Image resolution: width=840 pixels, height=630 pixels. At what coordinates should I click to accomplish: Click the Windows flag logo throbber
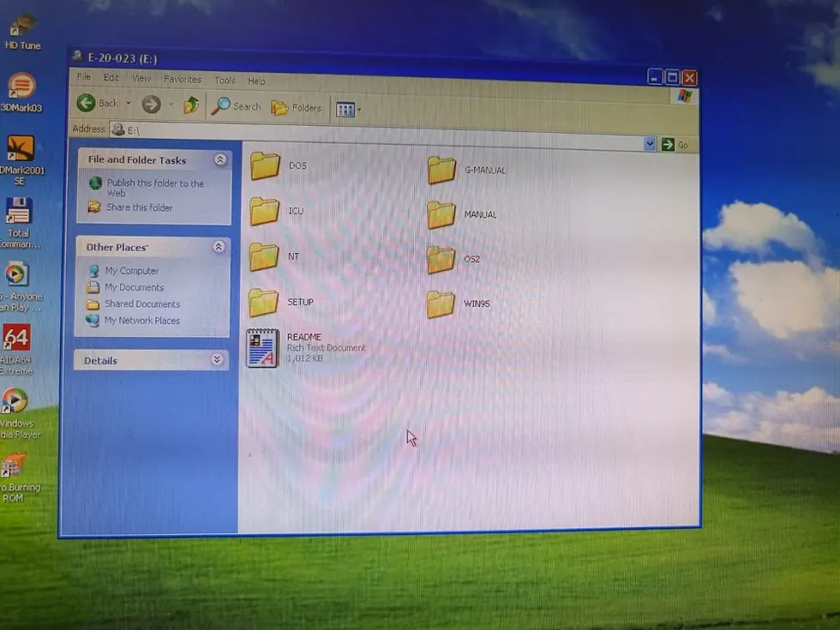tap(684, 96)
